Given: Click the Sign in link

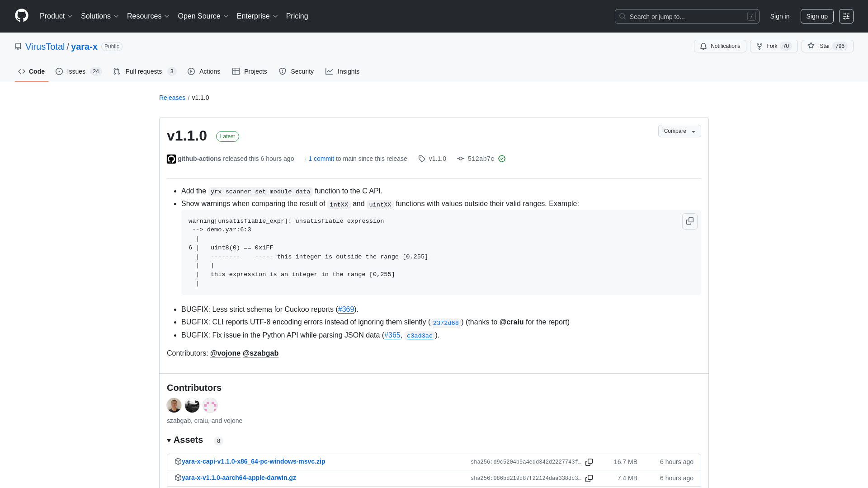Looking at the screenshot, I should click(x=780, y=16).
